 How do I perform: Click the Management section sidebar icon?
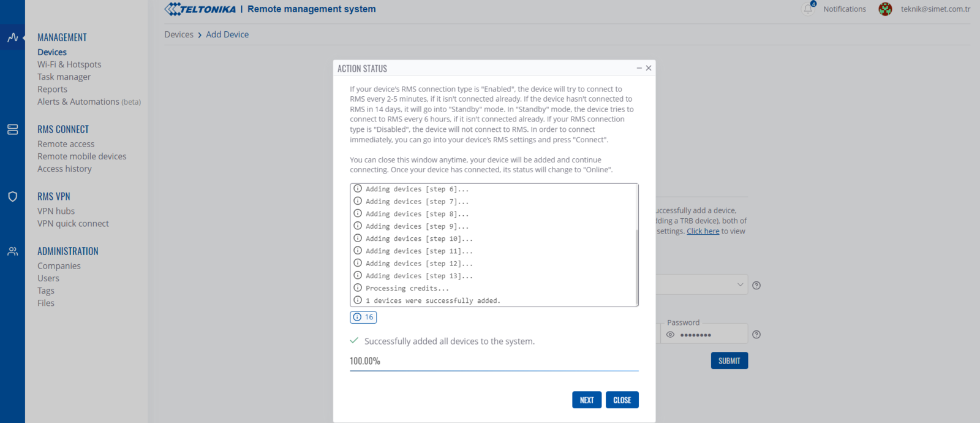click(x=12, y=37)
